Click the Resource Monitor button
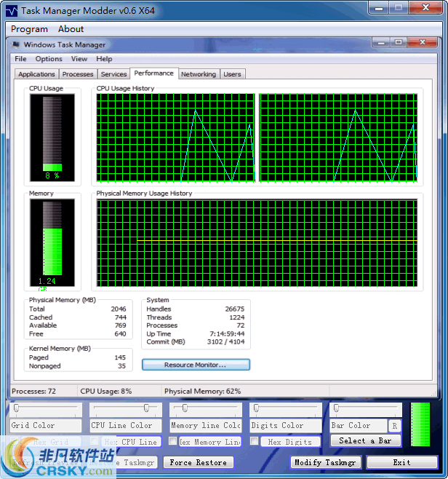Viewport: 448px width, 479px height. (x=196, y=365)
